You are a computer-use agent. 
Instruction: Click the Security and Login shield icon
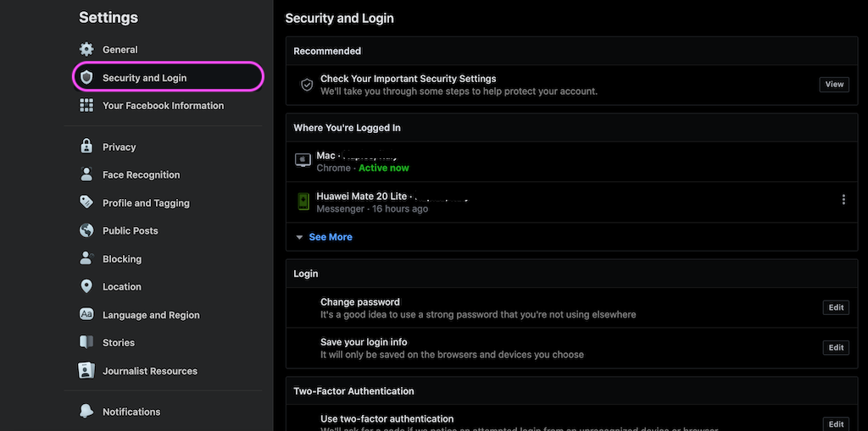coord(86,77)
